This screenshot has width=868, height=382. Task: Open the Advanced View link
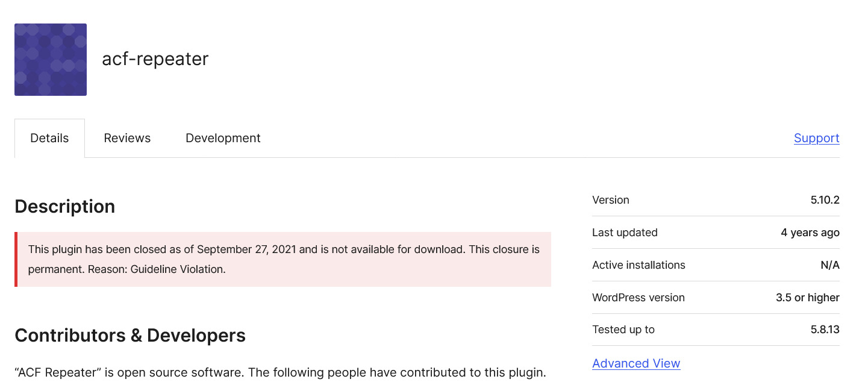[636, 363]
